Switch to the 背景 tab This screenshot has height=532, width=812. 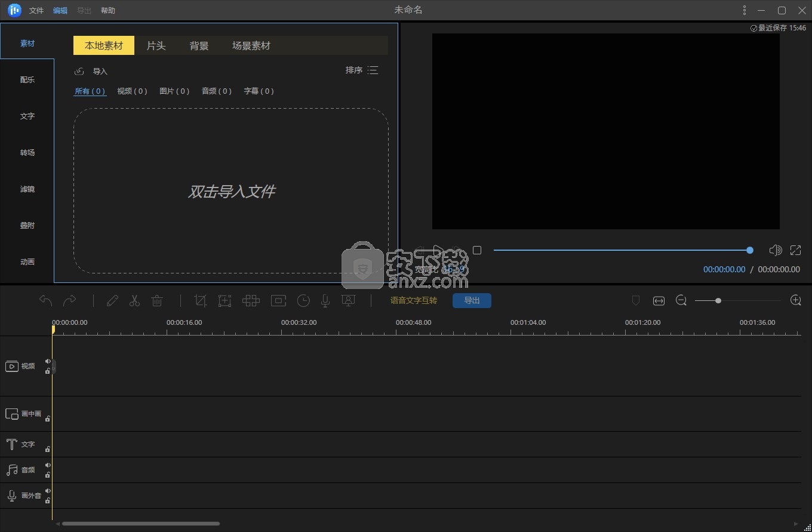point(199,45)
